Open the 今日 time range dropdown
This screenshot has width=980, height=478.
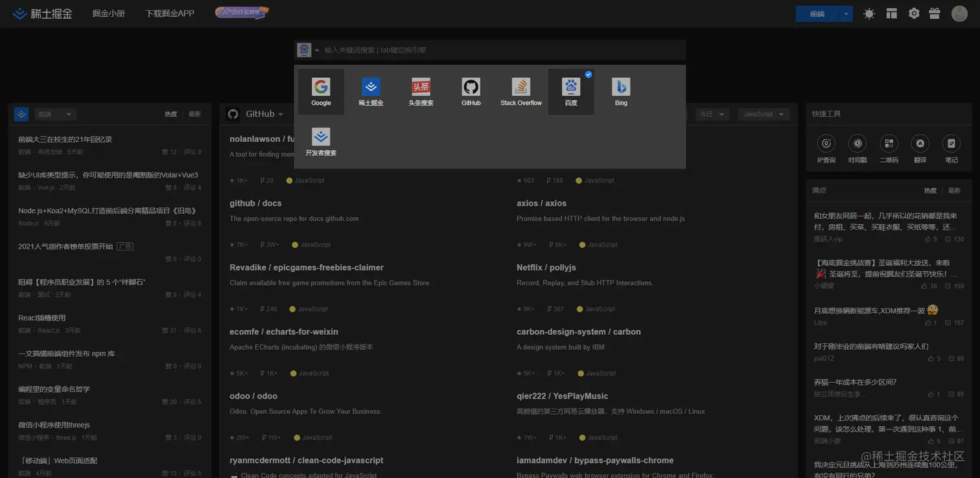pyautogui.click(x=712, y=114)
